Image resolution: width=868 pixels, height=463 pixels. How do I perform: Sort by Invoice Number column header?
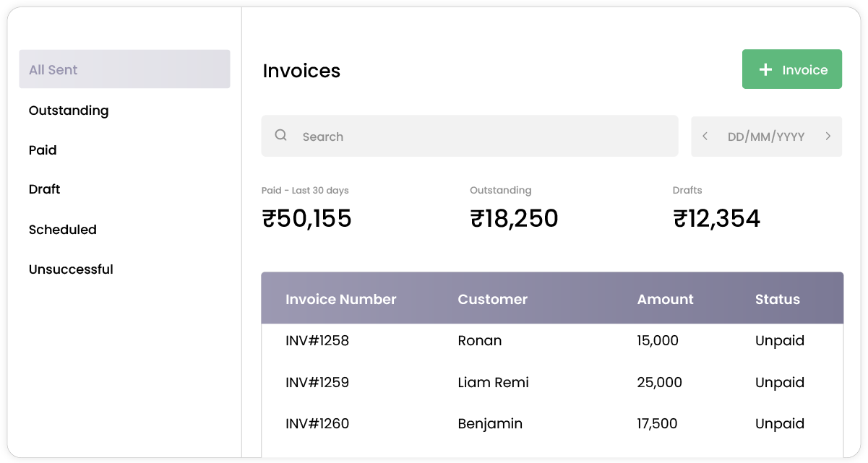tap(341, 299)
